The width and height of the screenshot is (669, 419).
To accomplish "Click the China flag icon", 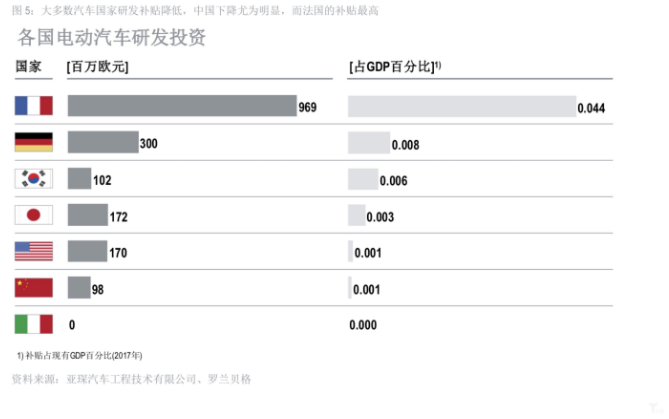I will [34, 288].
